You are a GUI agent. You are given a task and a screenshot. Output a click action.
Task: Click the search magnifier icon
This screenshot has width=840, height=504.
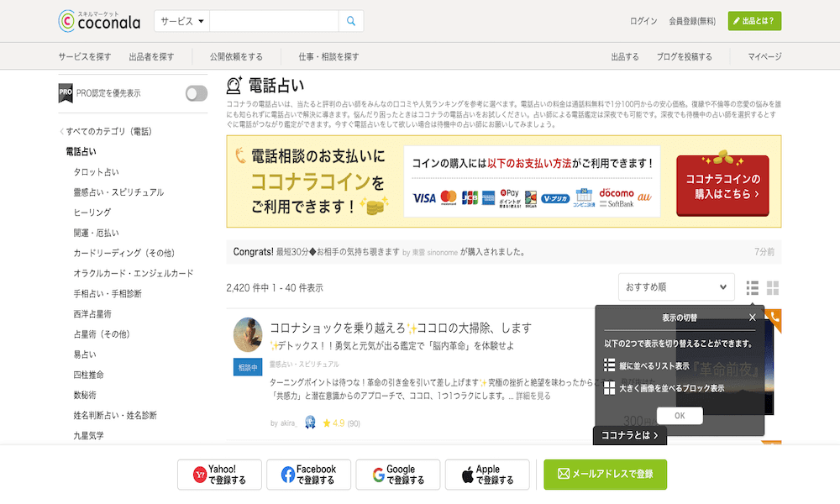(x=351, y=21)
